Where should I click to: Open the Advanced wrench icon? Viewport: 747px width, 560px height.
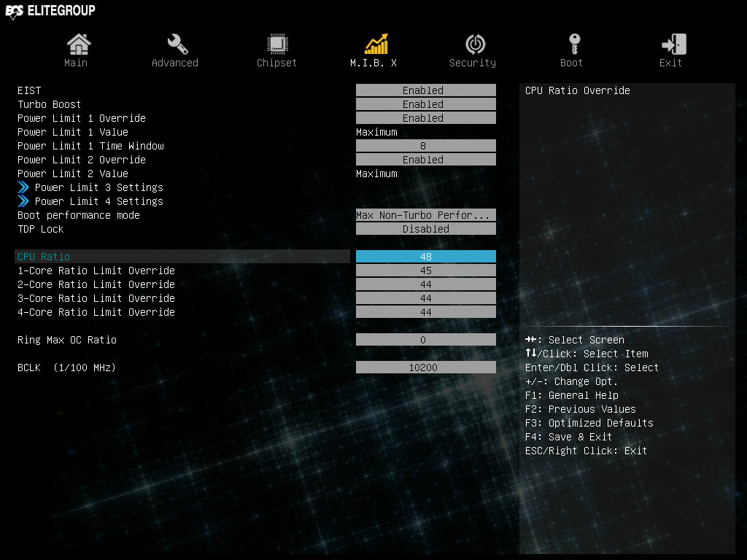(x=177, y=44)
